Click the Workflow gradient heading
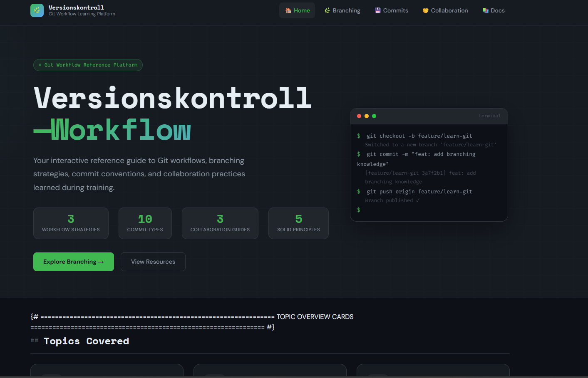The image size is (588, 378). click(112, 130)
